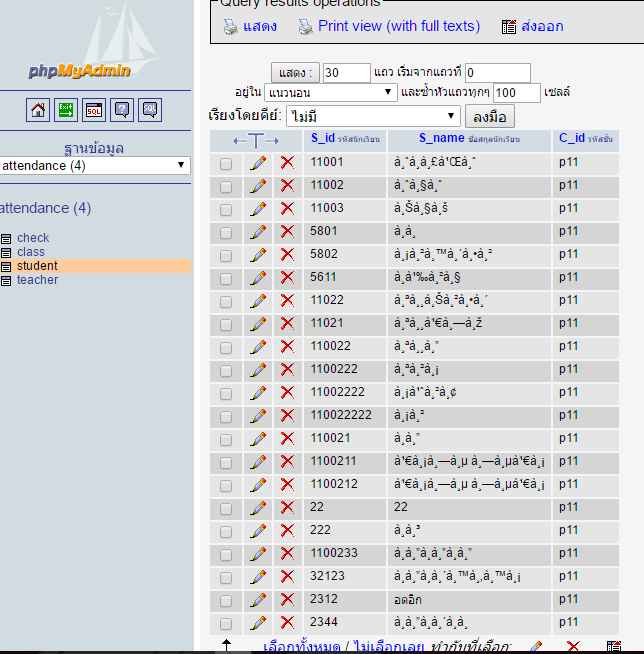This screenshot has height=654, width=644.
Task: Open the แนวนอน display mode dropdown
Action: (x=331, y=93)
